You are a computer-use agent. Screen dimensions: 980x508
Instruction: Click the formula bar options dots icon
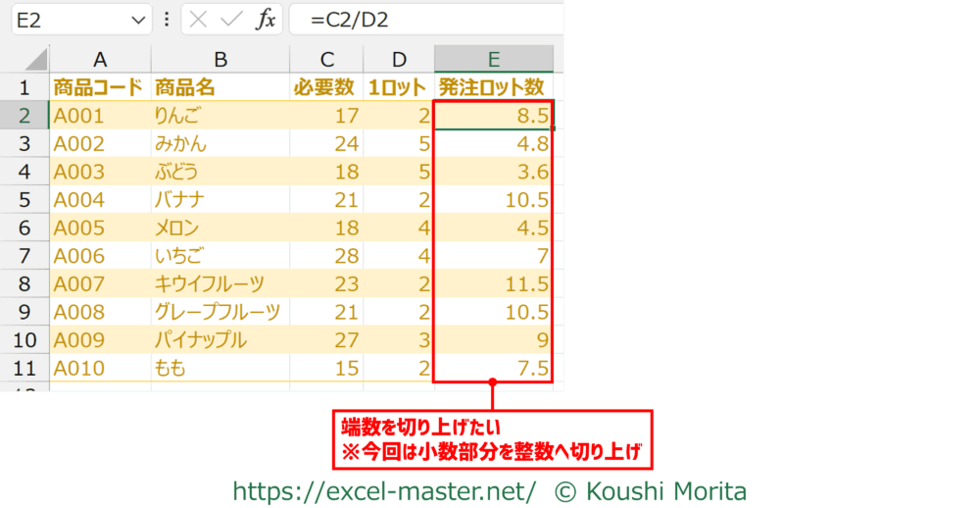tap(166, 20)
